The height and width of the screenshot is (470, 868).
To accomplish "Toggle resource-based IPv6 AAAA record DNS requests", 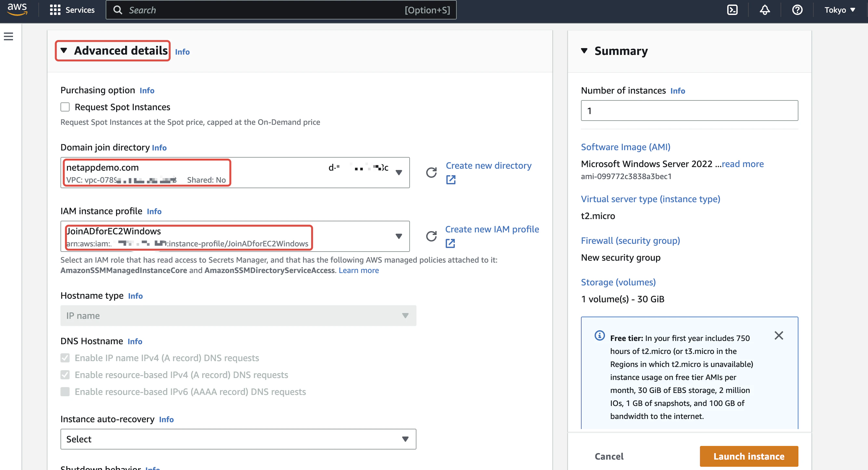I will point(65,391).
